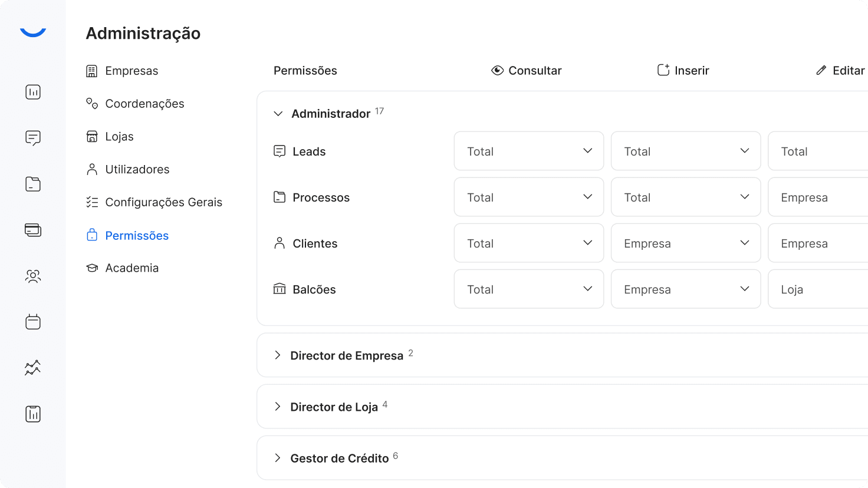This screenshot has width=868, height=488.
Task: Open the analytics trend lines icon
Action: point(33,368)
